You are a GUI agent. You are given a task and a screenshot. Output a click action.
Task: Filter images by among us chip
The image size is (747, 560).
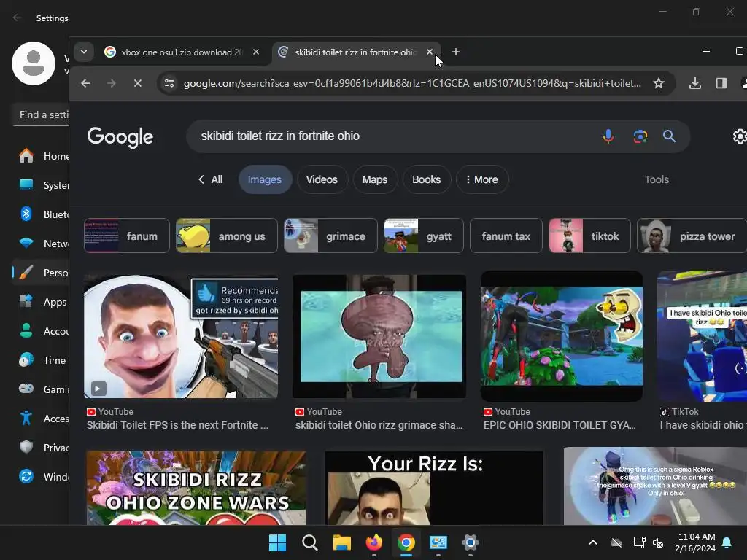click(x=227, y=236)
